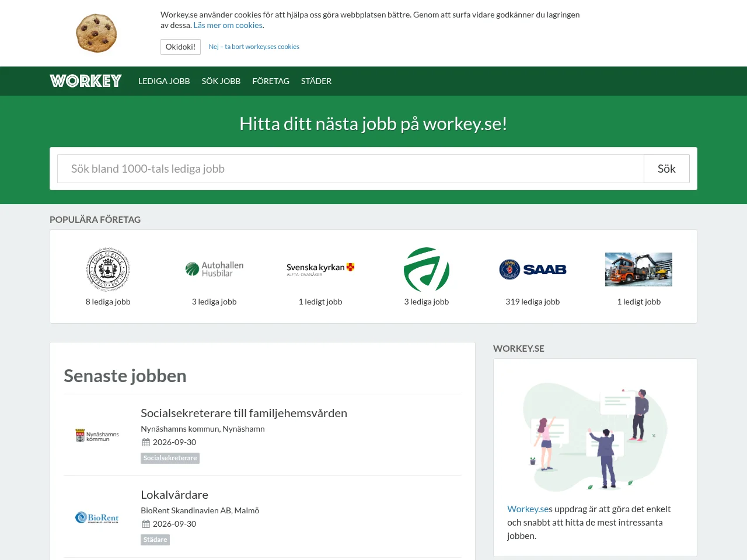Click Nej – ta bort workey.ses cookies
Image resolution: width=747 pixels, height=560 pixels.
[254, 47]
